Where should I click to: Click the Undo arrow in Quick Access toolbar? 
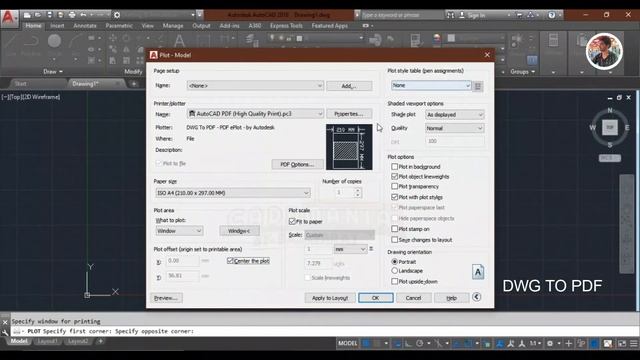[83, 15]
